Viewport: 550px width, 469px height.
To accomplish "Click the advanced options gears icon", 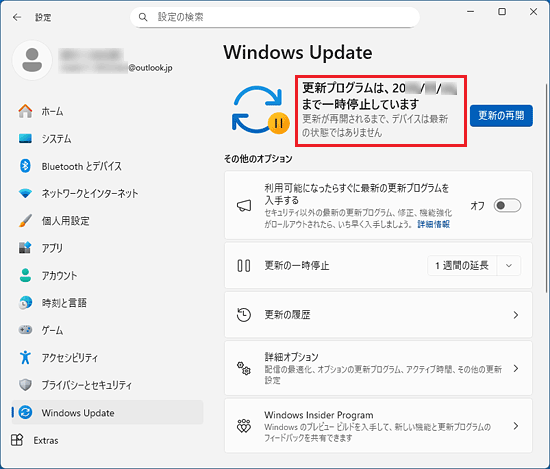I will (x=244, y=368).
